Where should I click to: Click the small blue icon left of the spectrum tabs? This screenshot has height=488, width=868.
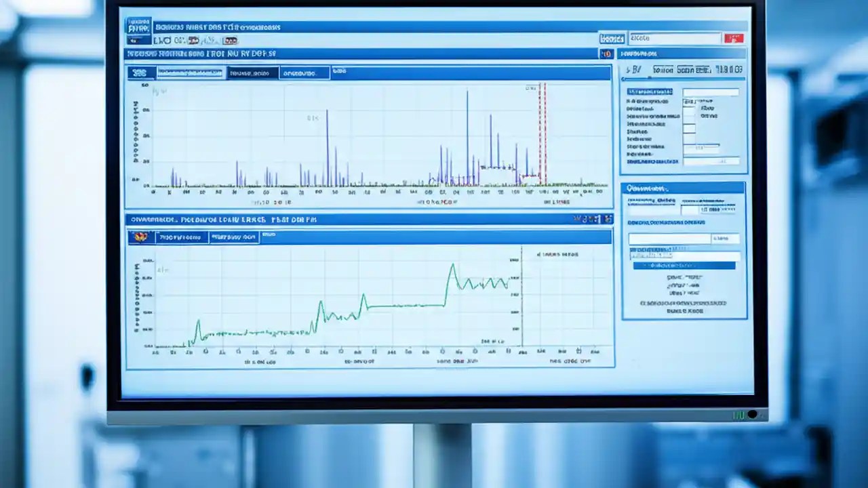[x=139, y=73]
